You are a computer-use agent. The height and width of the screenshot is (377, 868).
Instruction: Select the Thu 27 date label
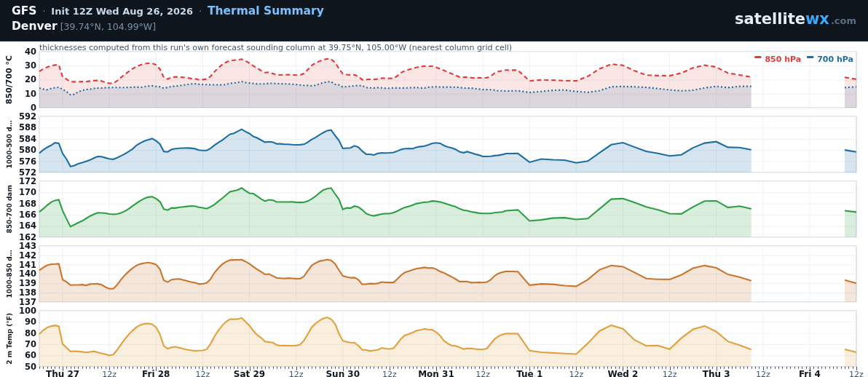point(63,373)
